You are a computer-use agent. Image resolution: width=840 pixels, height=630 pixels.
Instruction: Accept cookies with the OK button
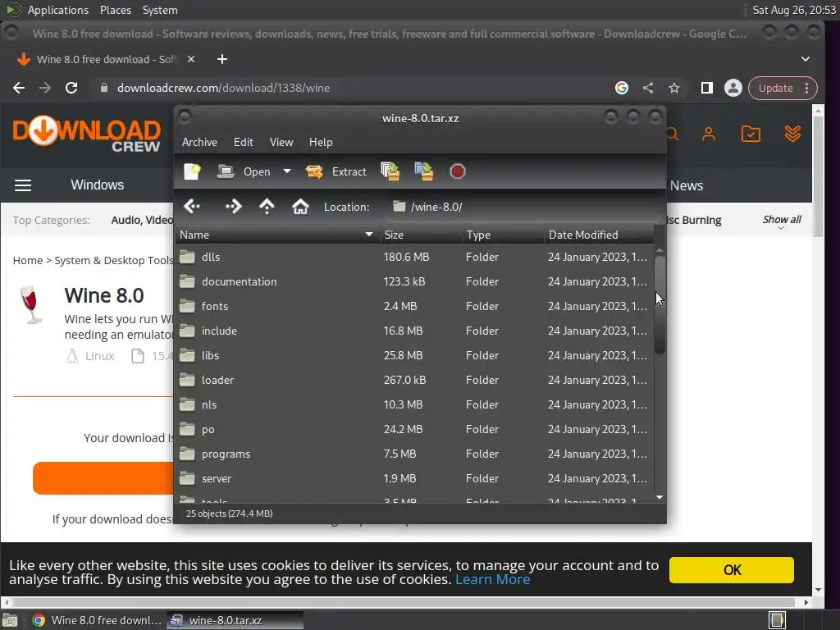pyautogui.click(x=731, y=570)
